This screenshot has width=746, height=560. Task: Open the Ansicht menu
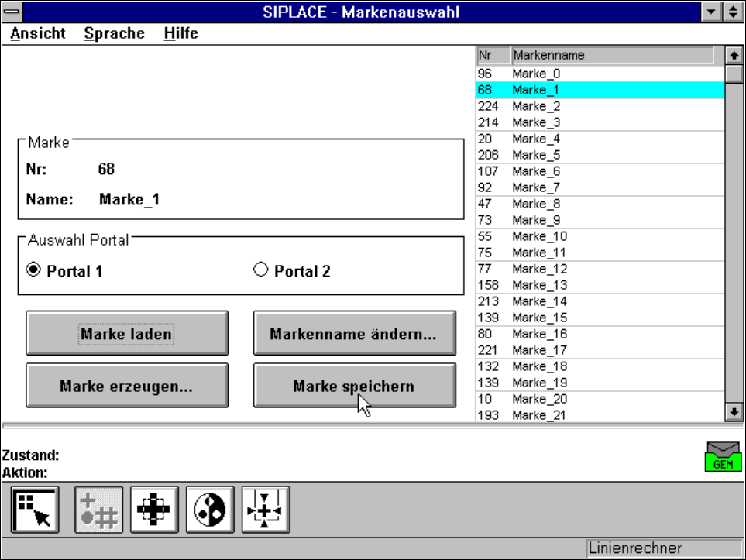coord(38,33)
